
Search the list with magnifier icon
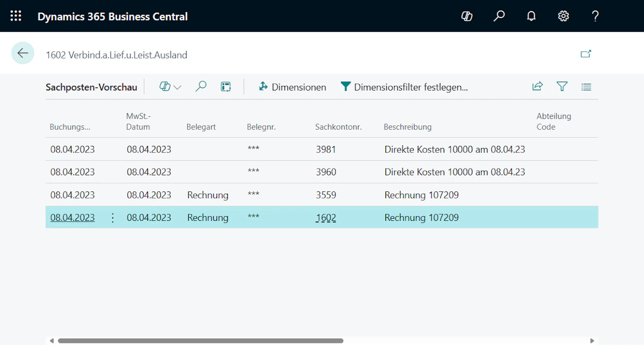click(201, 86)
